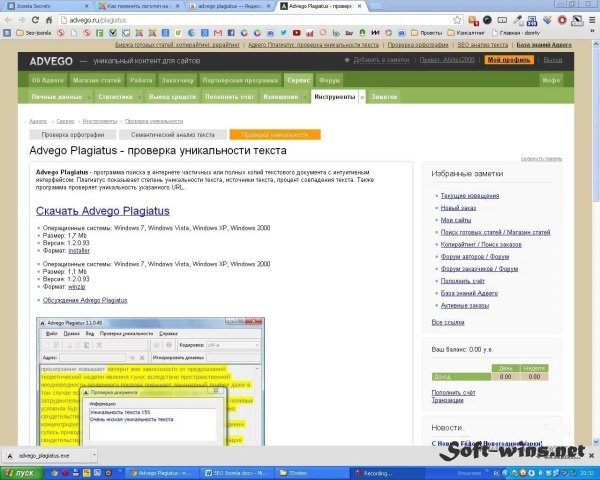Open the Мои сайты sidebar link
Image resolution: width=600 pixels, height=480 pixels.
click(x=455, y=220)
